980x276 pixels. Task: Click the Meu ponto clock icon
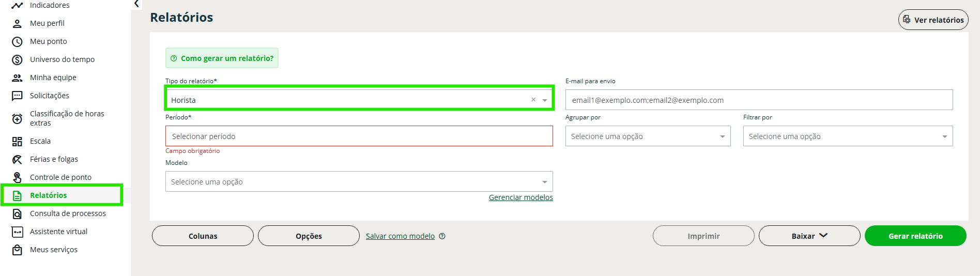coord(17,41)
